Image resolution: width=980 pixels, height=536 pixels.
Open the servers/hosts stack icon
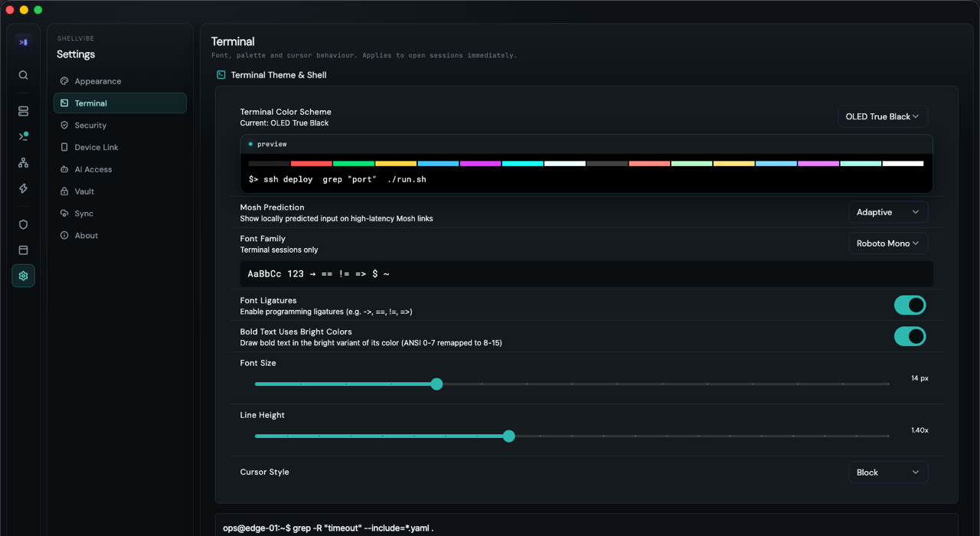coord(23,111)
